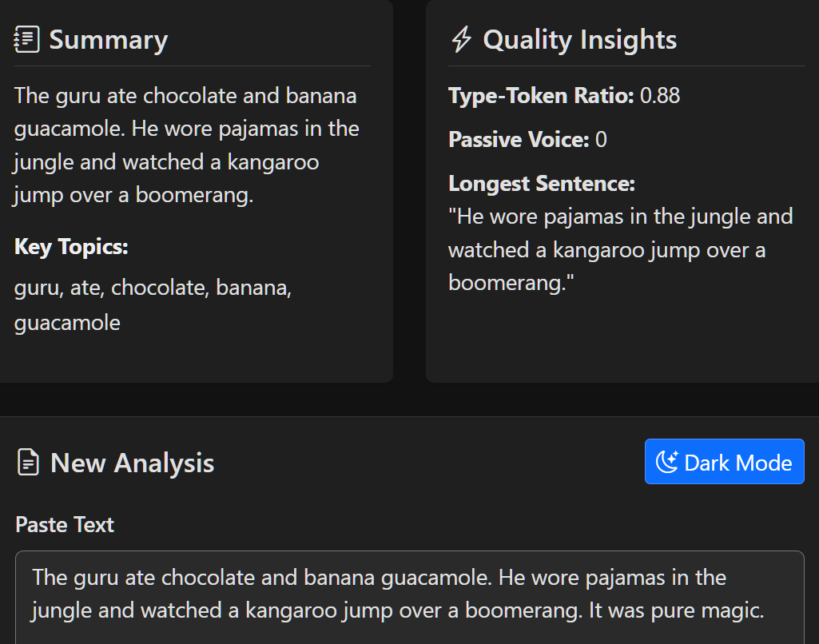Toggle the Dark Mode button

(724, 462)
